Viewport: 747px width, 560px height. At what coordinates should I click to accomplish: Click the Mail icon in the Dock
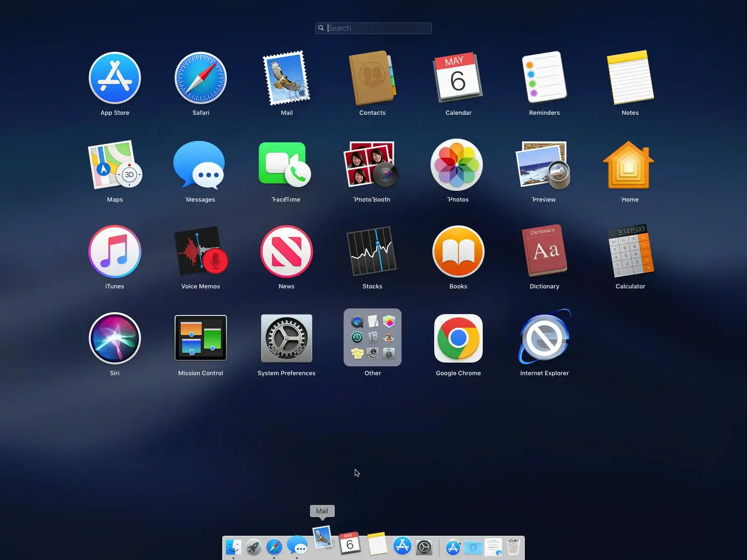(x=323, y=538)
